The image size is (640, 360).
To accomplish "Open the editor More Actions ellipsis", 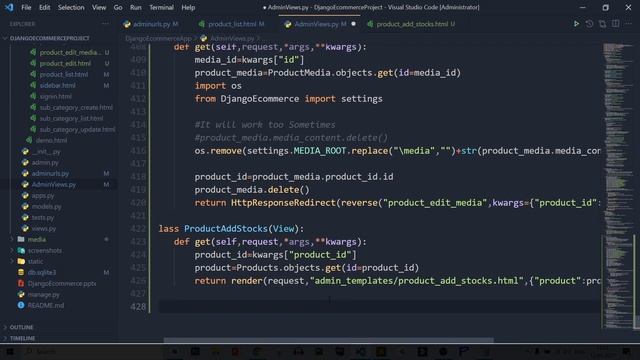I will pos(629,24).
